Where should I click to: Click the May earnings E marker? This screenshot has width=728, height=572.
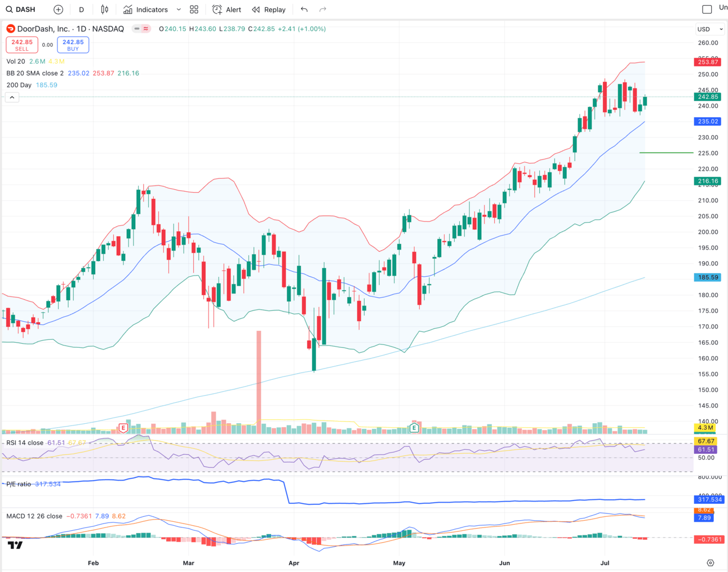click(414, 428)
